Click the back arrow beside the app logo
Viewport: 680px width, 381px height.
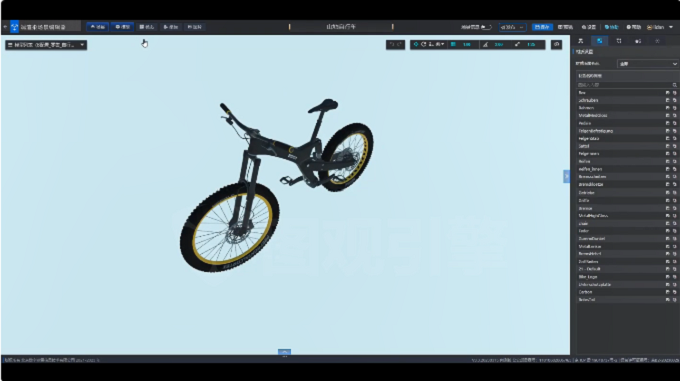coord(5,27)
